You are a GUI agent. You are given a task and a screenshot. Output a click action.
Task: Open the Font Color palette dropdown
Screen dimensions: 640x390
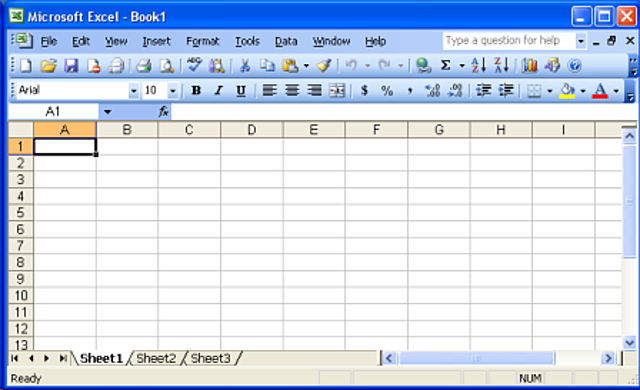(x=616, y=91)
